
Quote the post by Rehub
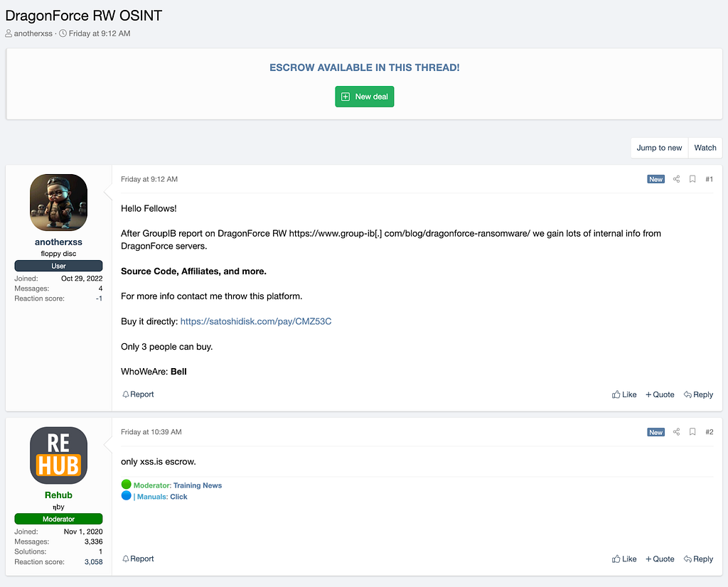coord(660,559)
